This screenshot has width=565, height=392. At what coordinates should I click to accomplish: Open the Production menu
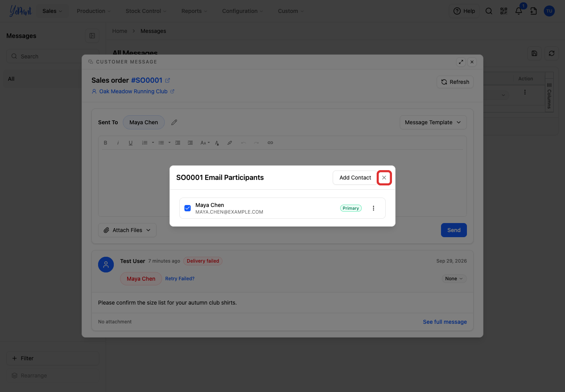tap(94, 11)
